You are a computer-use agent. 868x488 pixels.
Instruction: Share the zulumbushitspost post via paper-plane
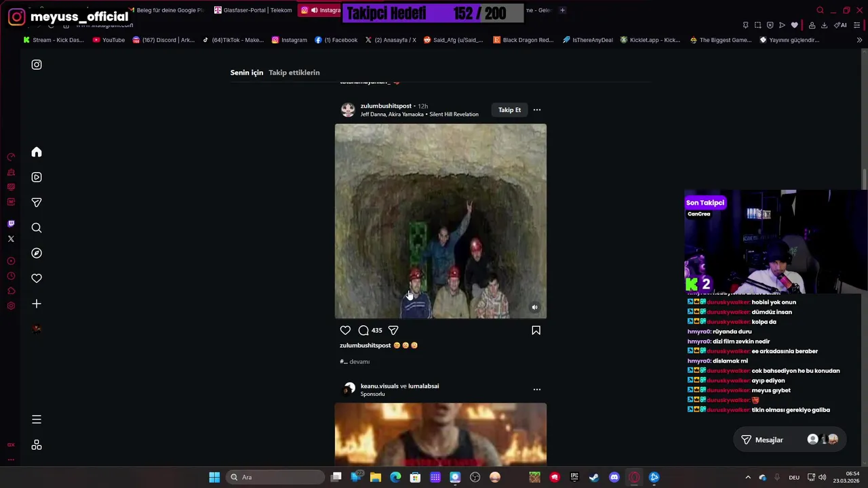[x=393, y=330]
